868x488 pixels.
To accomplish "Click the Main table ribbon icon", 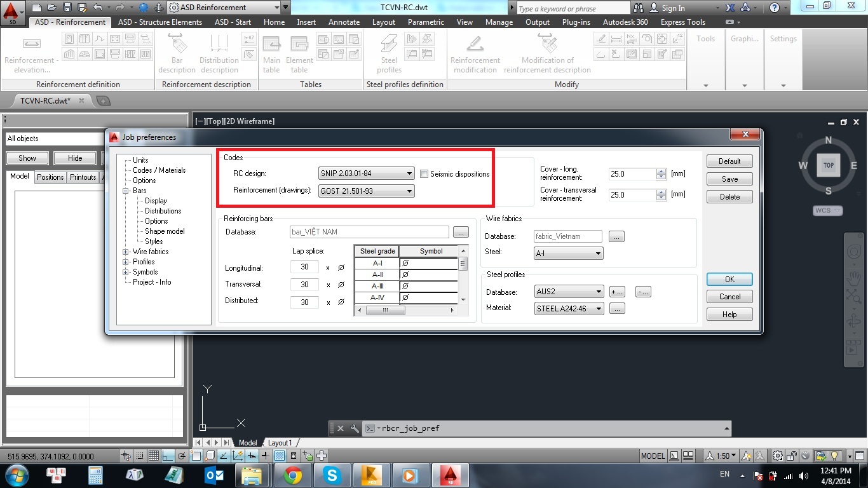I will point(271,53).
